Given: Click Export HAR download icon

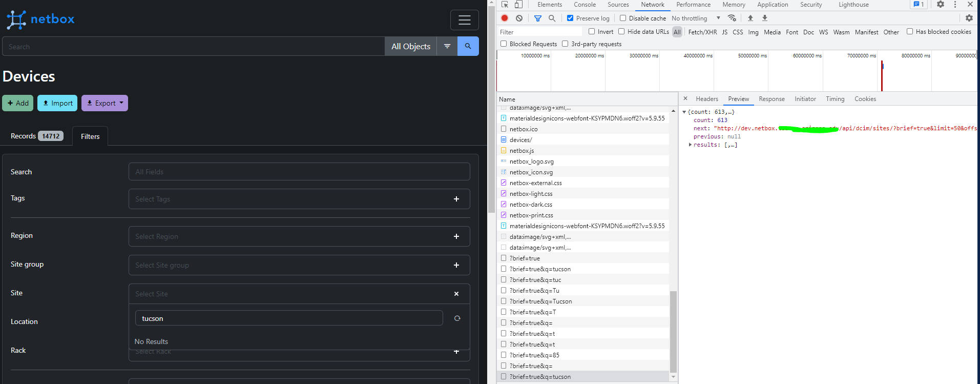Looking at the screenshot, I should pos(765,18).
